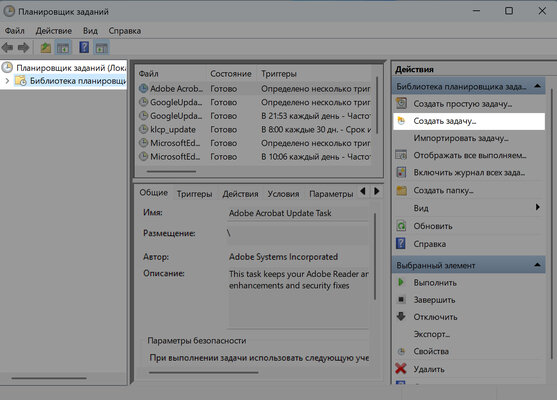Click the green Выполнить play icon
The height and width of the screenshot is (400, 557).
[x=401, y=282]
